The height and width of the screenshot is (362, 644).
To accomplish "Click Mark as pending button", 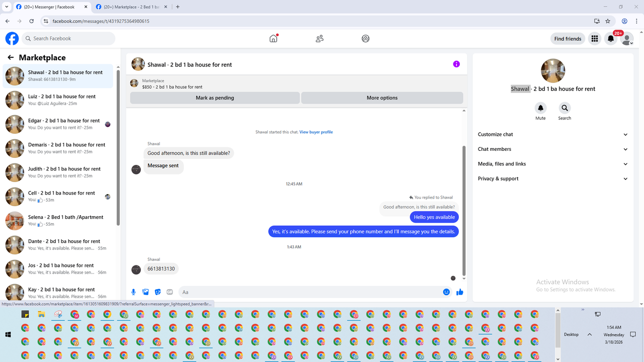I will point(215,98).
